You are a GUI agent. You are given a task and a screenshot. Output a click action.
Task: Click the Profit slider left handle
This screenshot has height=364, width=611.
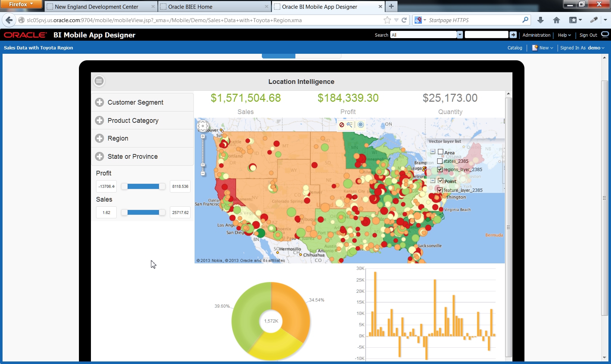click(124, 186)
